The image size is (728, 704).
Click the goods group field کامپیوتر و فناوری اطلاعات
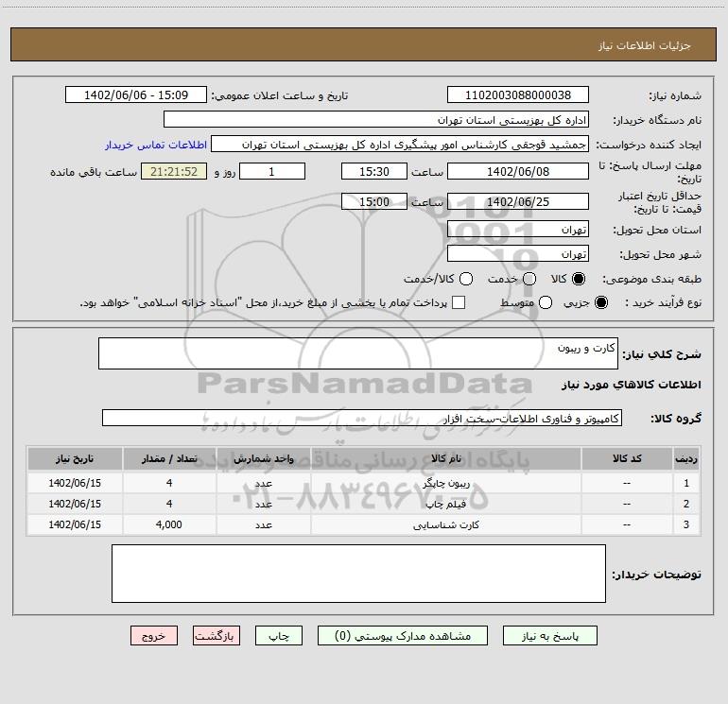[362, 418]
